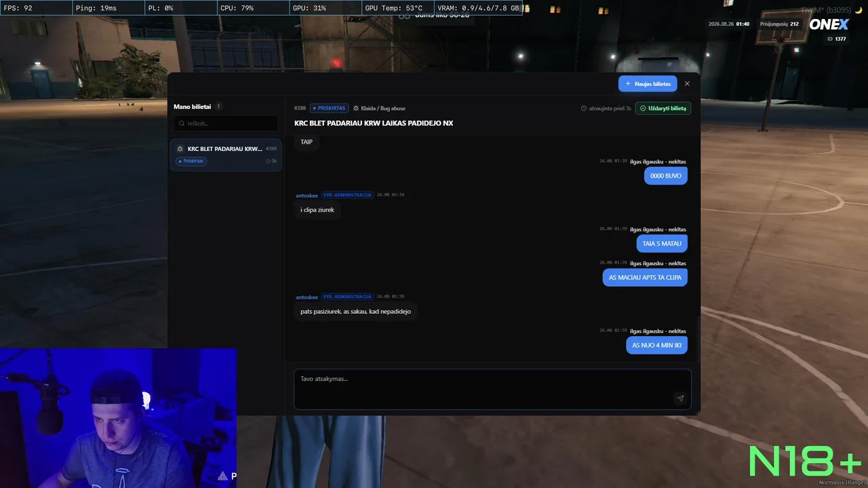Click the 'FPS: 92' overlay readout
Screen dimensions: 868x488
[x=18, y=8]
